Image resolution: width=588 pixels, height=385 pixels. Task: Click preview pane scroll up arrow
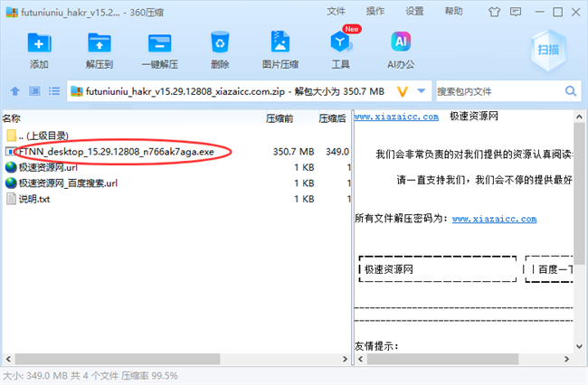pyautogui.click(x=579, y=117)
